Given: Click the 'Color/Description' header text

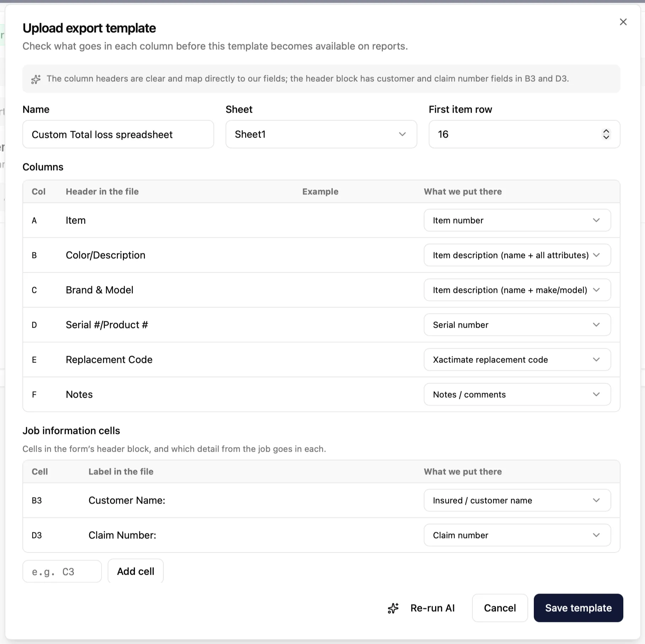Looking at the screenshot, I should click(x=105, y=255).
